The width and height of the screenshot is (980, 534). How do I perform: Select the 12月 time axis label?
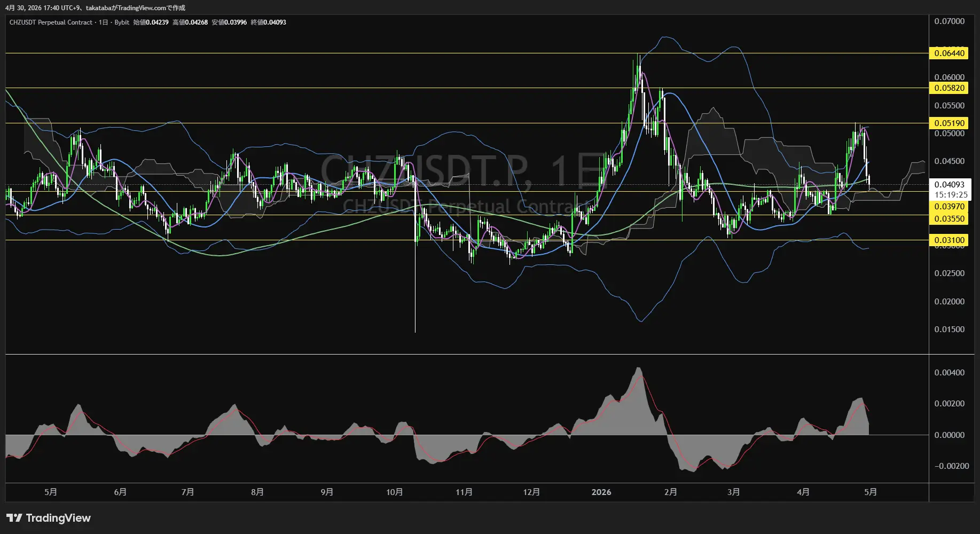pyautogui.click(x=531, y=492)
